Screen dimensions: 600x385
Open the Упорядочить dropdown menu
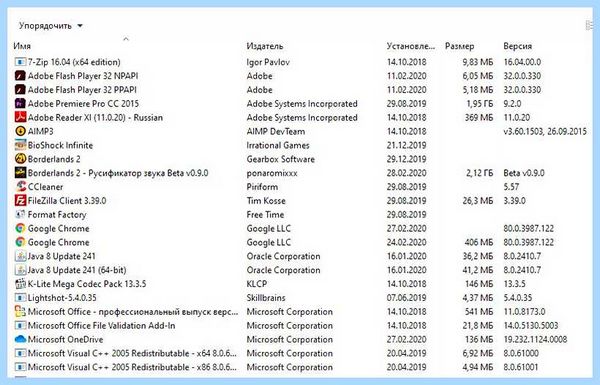[51, 26]
